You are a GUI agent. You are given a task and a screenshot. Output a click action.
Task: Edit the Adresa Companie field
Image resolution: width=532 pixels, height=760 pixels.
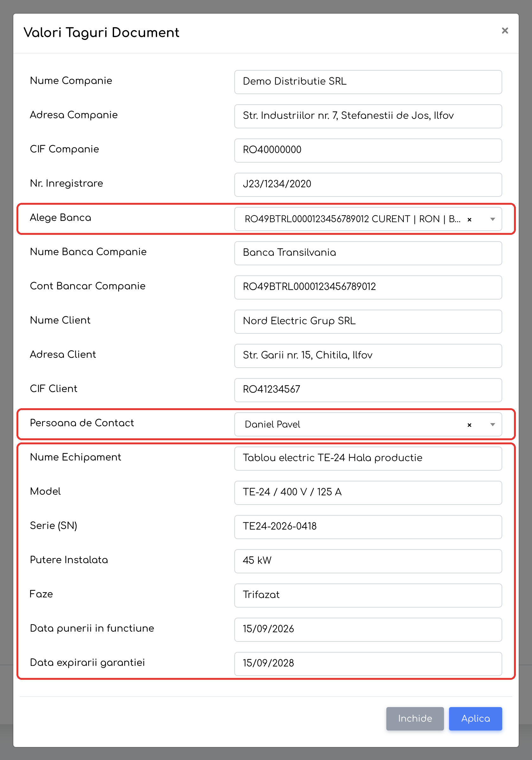368,116
